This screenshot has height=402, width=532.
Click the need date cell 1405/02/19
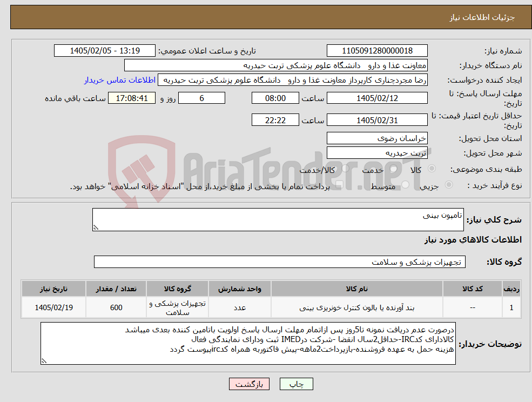(x=53, y=307)
